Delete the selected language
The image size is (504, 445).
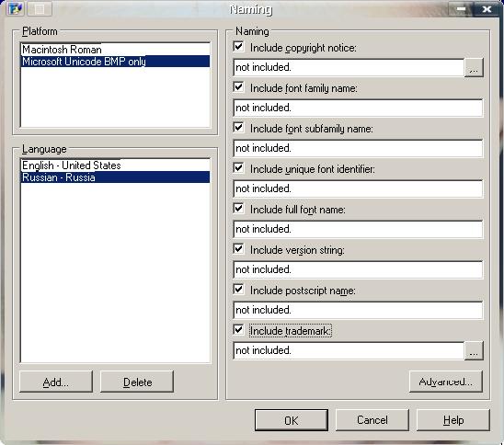(137, 382)
